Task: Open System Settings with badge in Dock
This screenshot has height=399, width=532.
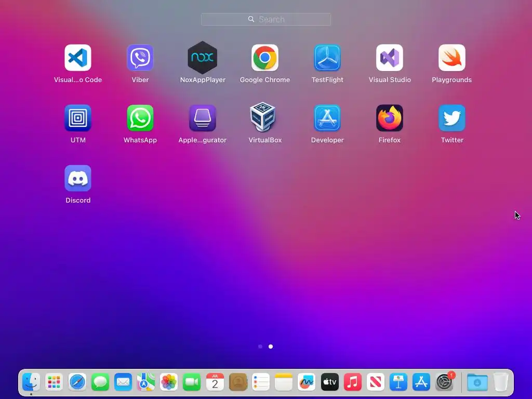Action: pyautogui.click(x=444, y=382)
